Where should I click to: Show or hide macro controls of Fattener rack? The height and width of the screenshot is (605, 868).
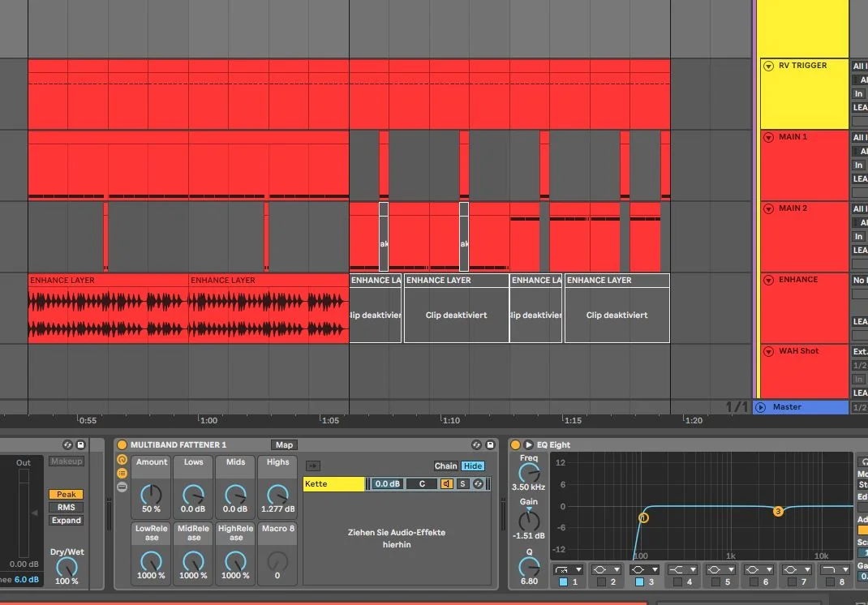tap(122, 459)
